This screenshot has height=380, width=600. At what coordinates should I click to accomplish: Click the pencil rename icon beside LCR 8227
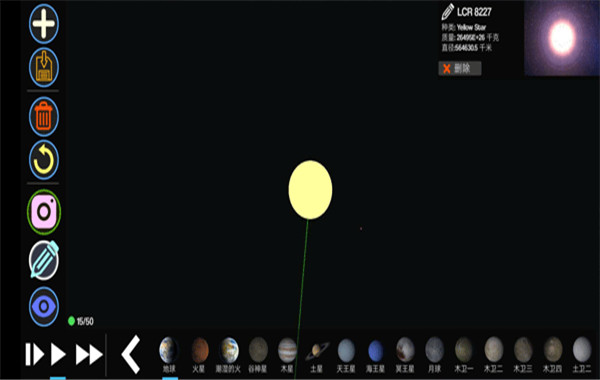(x=447, y=12)
